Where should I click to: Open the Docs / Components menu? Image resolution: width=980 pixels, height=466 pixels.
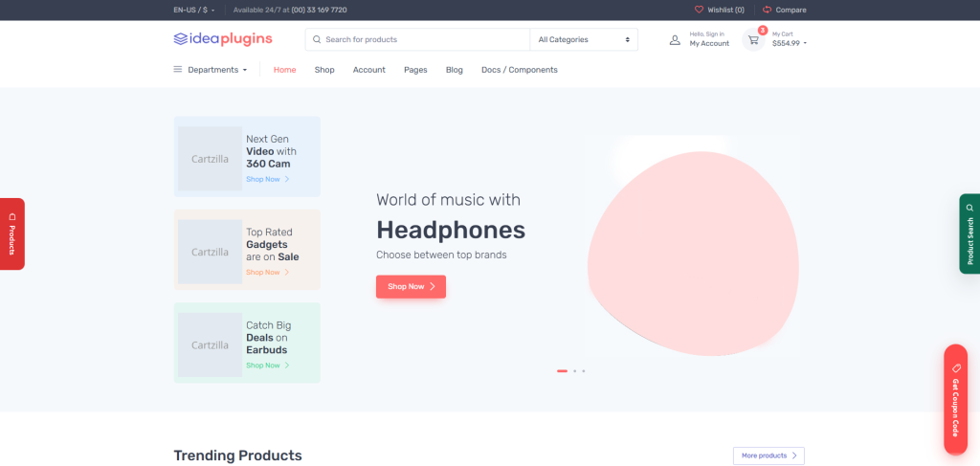pyautogui.click(x=520, y=70)
